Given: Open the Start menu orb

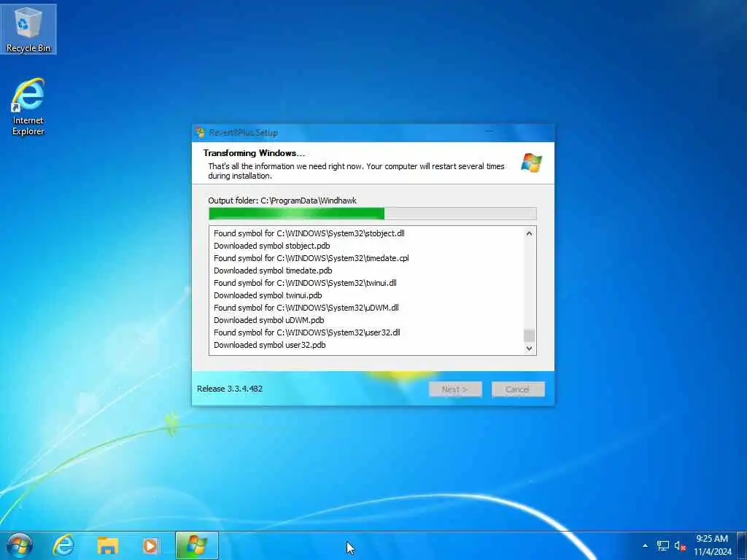Looking at the screenshot, I should click(19, 545).
